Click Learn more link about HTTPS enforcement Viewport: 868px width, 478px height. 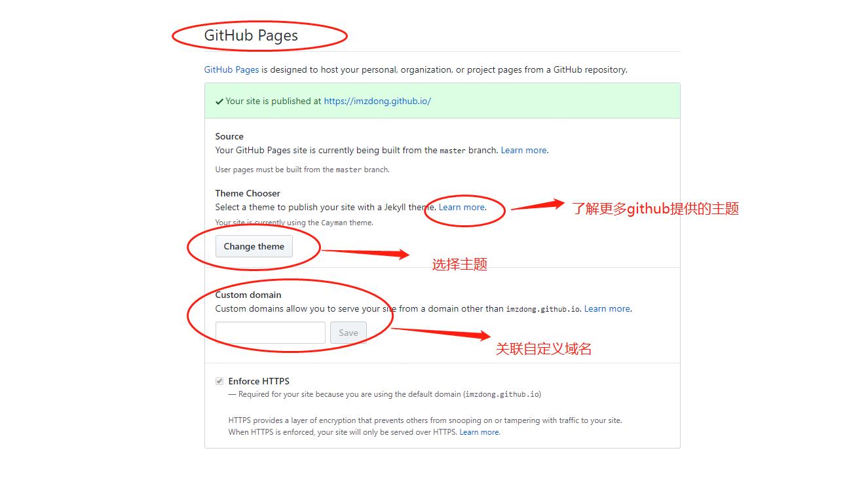coord(480,432)
